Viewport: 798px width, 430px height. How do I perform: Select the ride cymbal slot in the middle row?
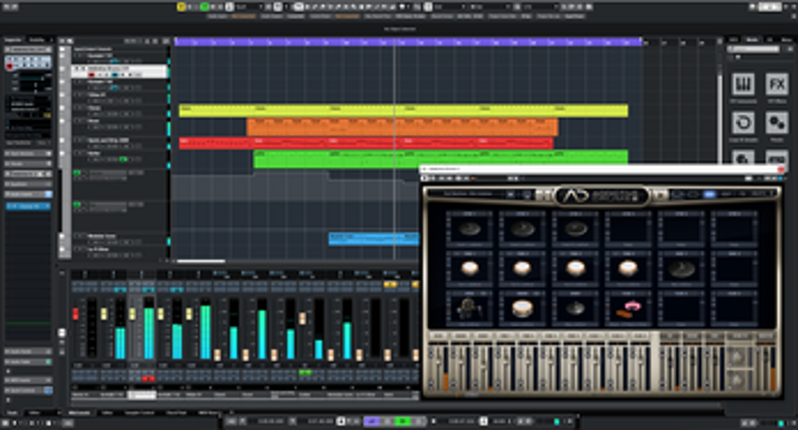681,268
